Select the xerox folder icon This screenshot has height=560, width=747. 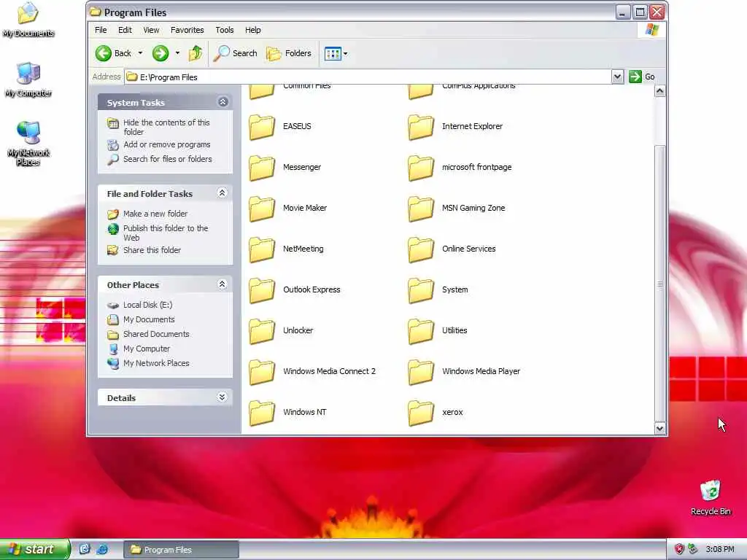(421, 413)
